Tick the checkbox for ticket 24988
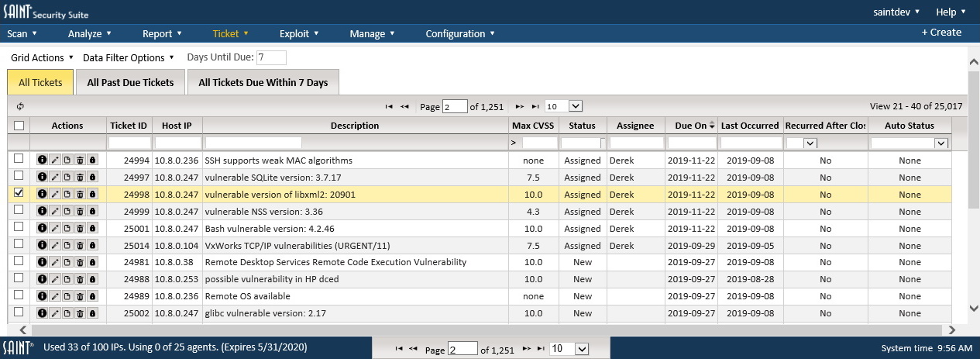The height and width of the screenshot is (359, 980). coord(19,278)
